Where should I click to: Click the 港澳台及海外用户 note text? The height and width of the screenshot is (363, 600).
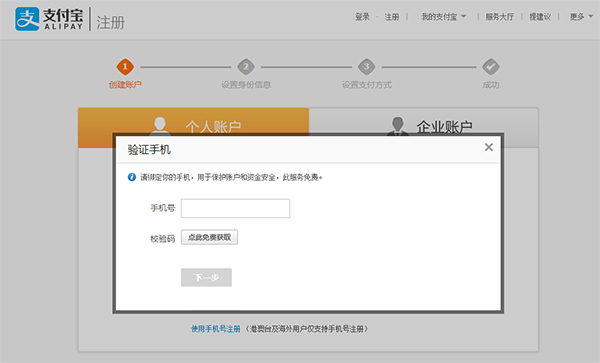pos(306,329)
